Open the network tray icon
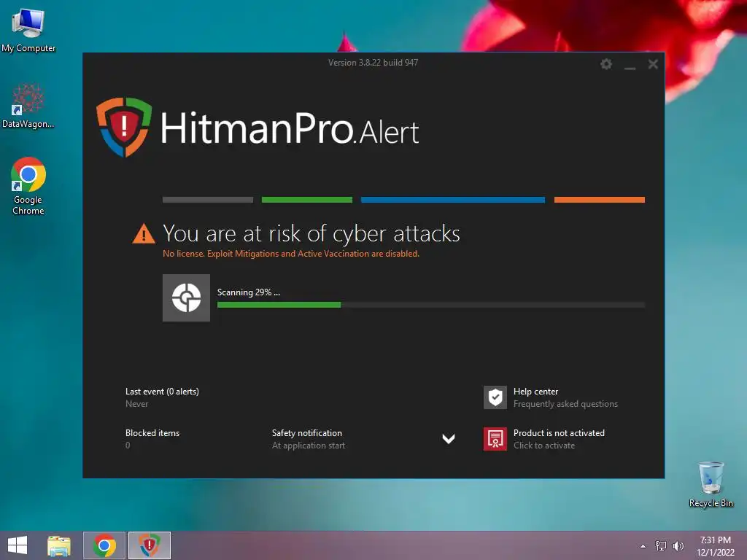 [661, 546]
